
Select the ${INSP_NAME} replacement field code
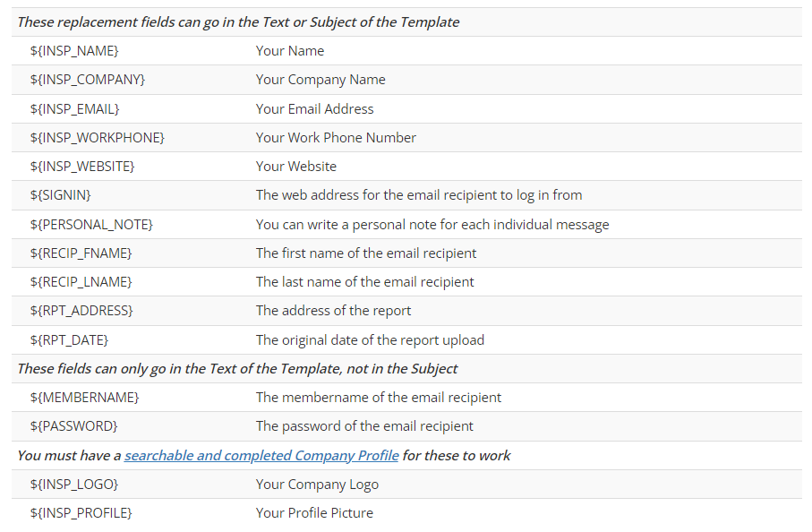click(x=74, y=51)
